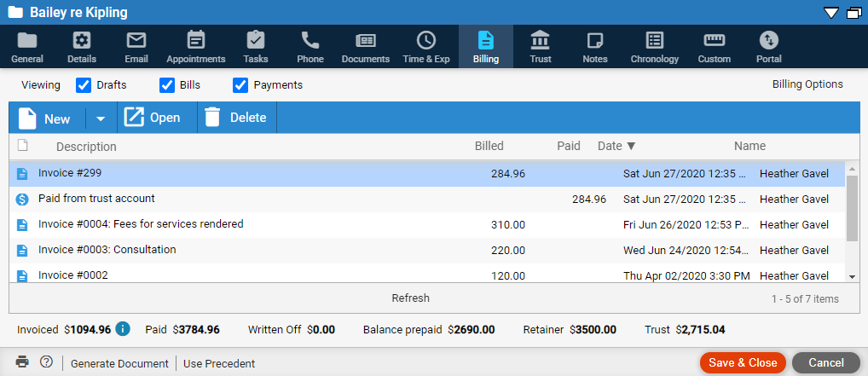868x376 pixels.
Task: Click the billing list scrollbar thumb
Action: click(x=852, y=208)
